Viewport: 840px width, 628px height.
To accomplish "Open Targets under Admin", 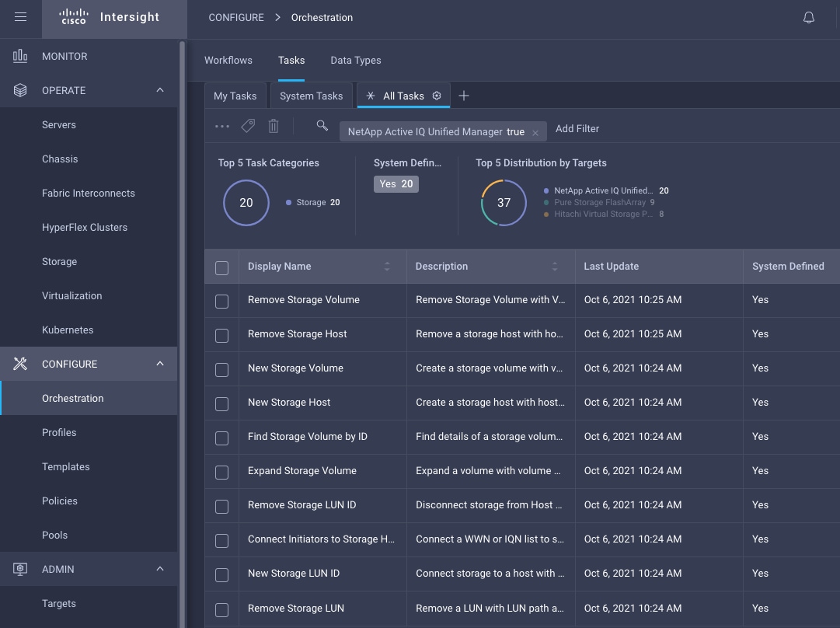I will coord(59,604).
